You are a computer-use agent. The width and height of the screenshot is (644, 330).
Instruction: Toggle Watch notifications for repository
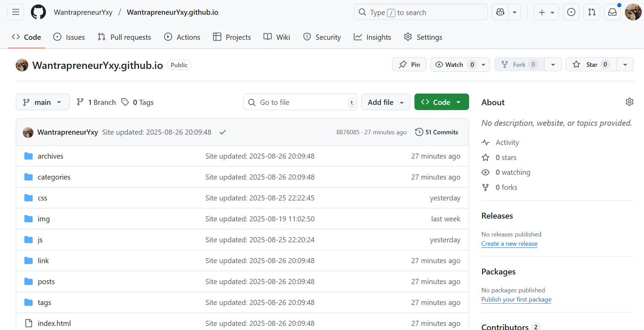(x=454, y=64)
